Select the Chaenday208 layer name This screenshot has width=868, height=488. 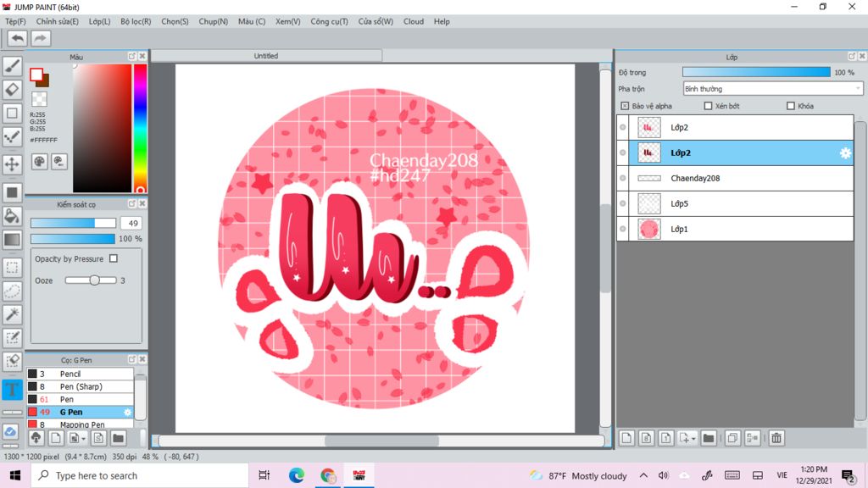pos(695,178)
